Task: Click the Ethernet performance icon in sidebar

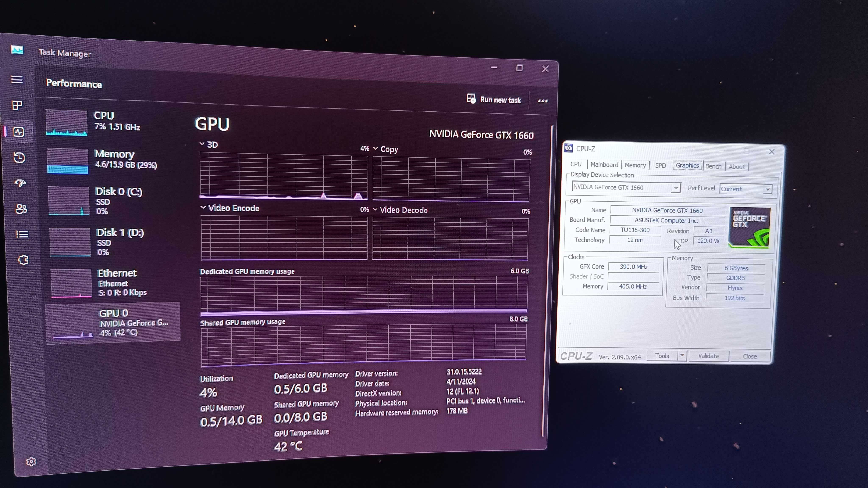Action: (67, 282)
